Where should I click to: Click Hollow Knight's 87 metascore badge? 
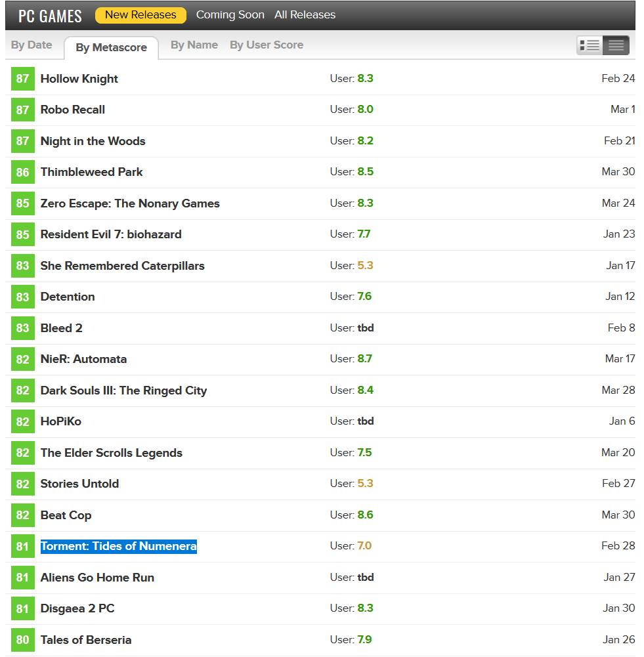(x=22, y=79)
